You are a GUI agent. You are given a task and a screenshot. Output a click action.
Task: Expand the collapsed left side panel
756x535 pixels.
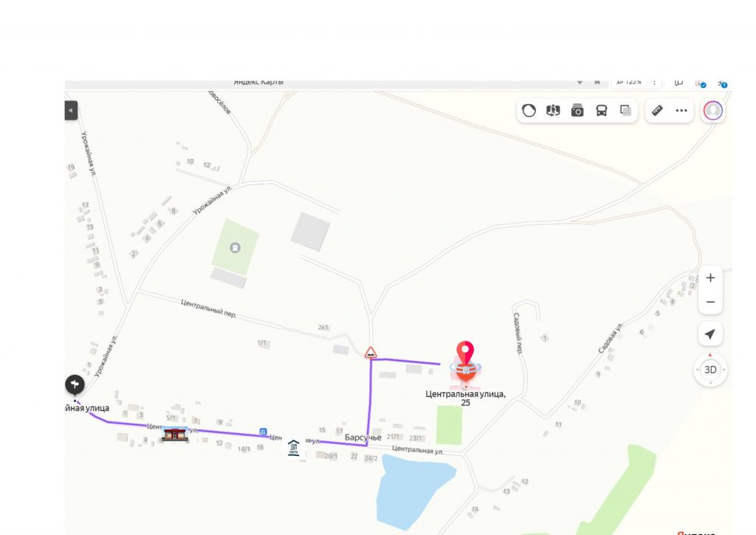(x=71, y=111)
